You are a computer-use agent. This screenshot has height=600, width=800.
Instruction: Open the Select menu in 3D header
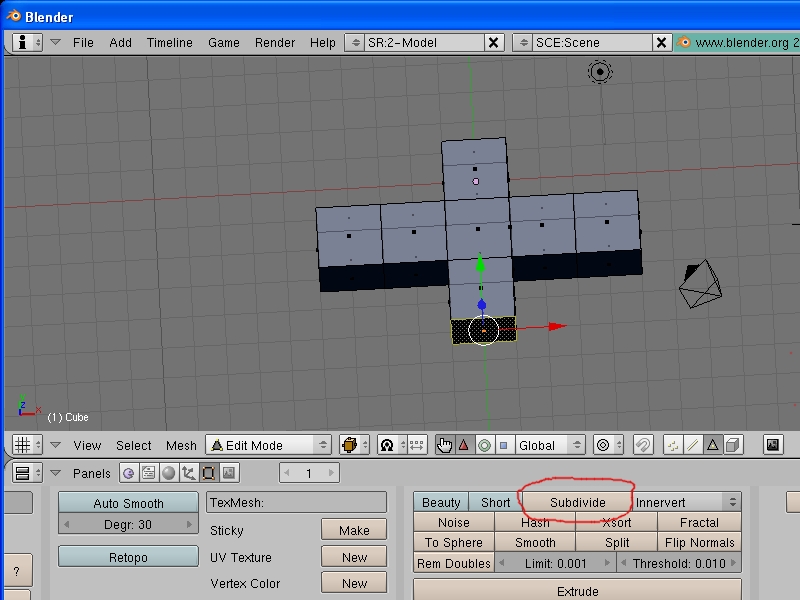tap(134, 445)
